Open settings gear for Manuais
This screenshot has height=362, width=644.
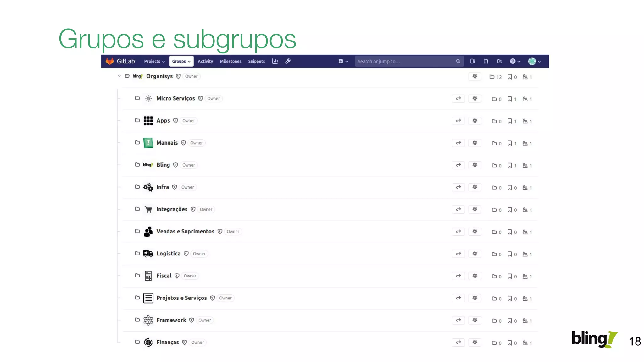point(475,143)
